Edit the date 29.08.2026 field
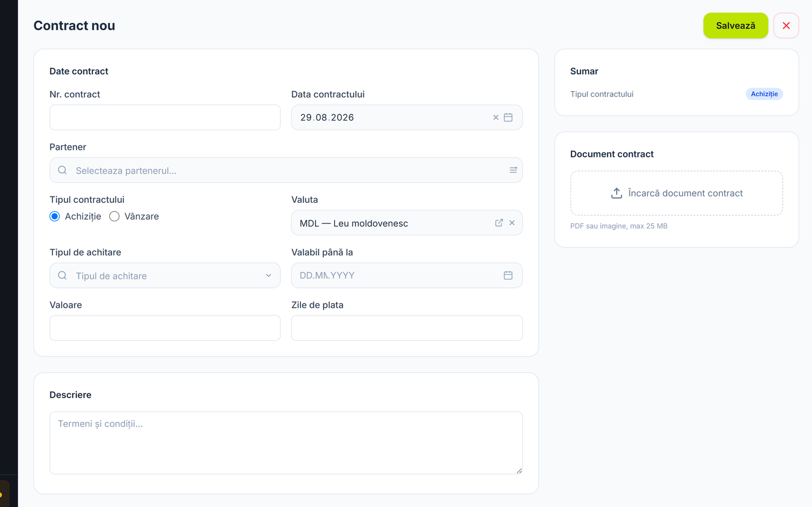 coord(407,117)
